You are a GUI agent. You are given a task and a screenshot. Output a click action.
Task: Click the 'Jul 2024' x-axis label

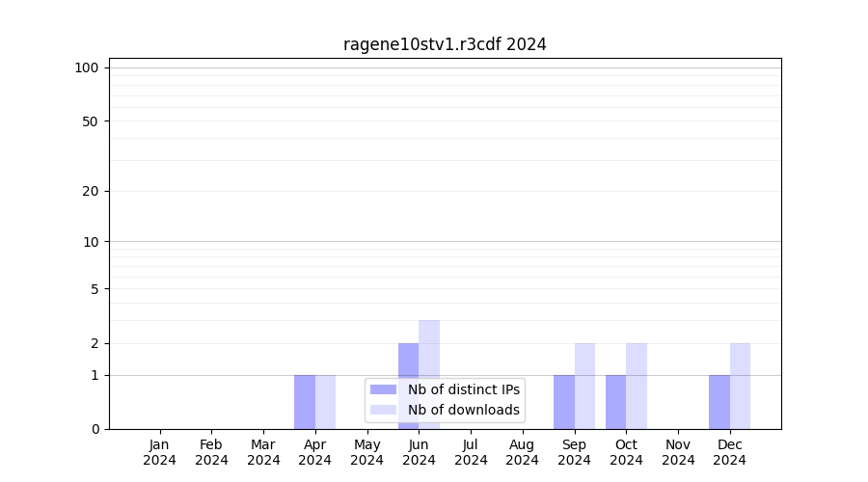pyautogui.click(x=471, y=452)
